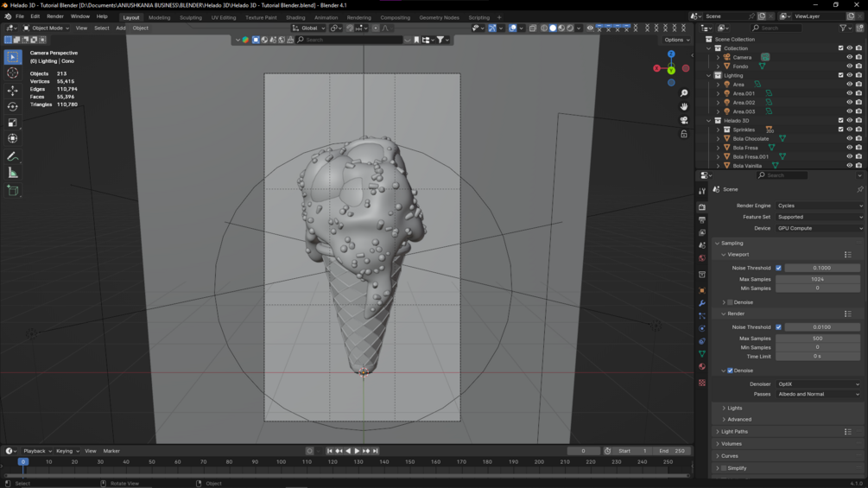The image size is (868, 488).
Task: Toggle camera view using the viewport camera icon
Action: tap(684, 120)
